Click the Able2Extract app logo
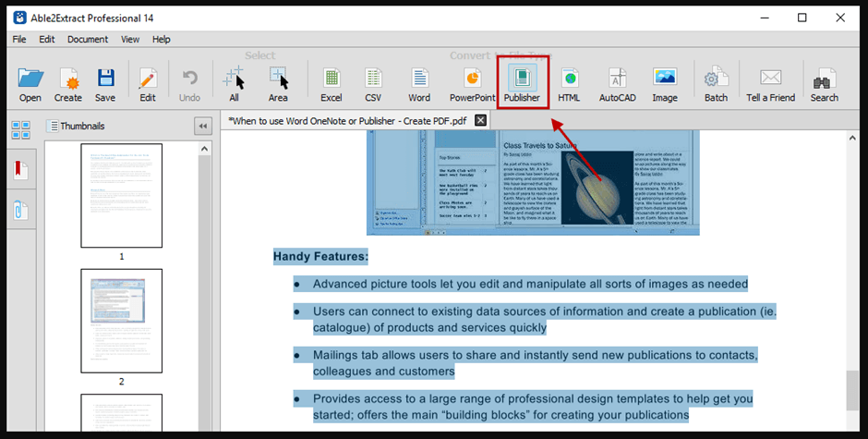868x439 pixels. [20, 18]
